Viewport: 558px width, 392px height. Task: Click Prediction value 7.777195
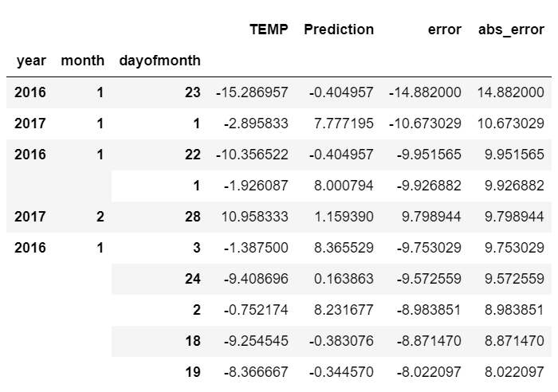tap(344, 123)
